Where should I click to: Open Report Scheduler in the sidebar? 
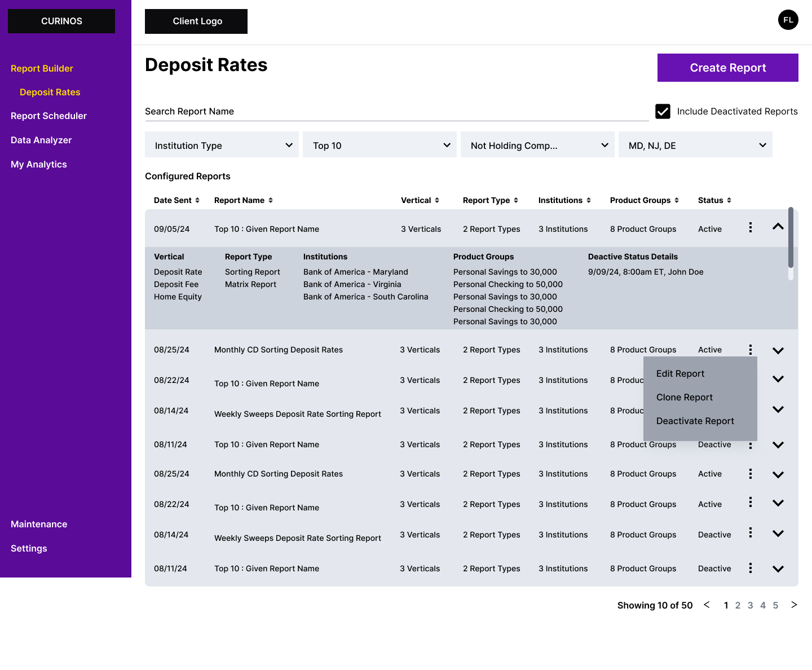pos(48,116)
